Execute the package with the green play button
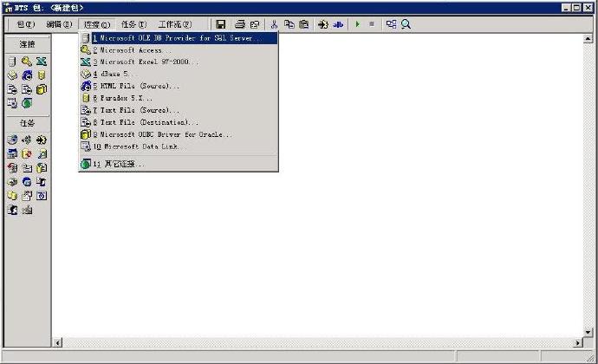 coord(357,24)
